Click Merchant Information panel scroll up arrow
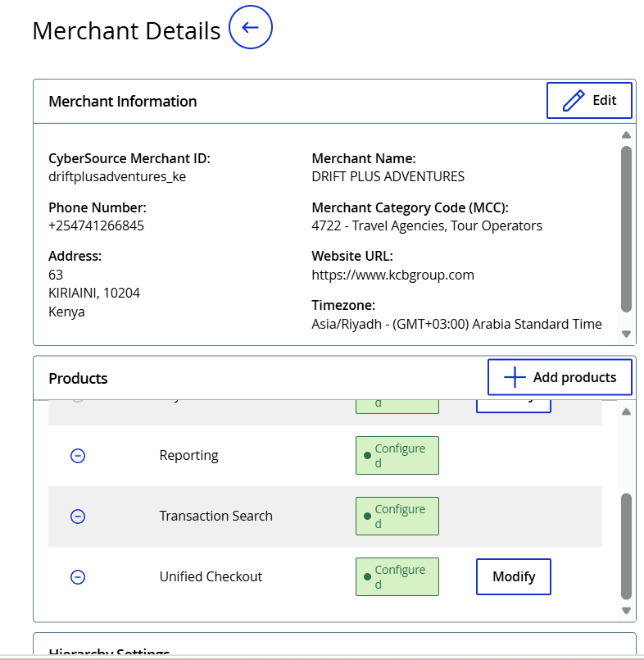The width and height of the screenshot is (644, 660). pyautogui.click(x=626, y=135)
